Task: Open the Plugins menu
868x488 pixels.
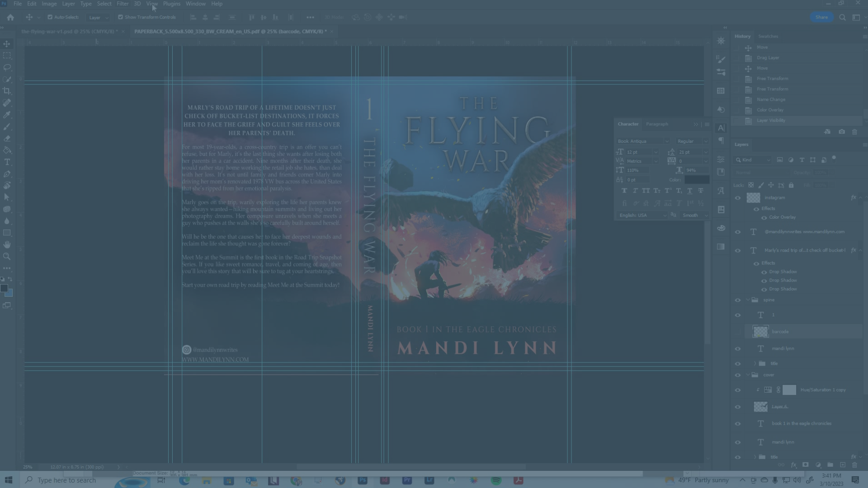Action: (171, 4)
